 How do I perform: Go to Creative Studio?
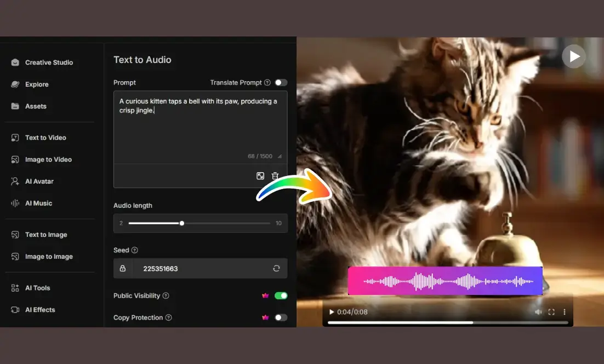point(49,62)
